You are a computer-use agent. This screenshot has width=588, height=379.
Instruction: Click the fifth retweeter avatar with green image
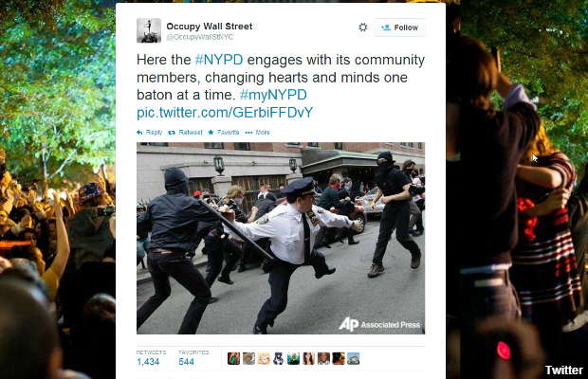point(293,358)
